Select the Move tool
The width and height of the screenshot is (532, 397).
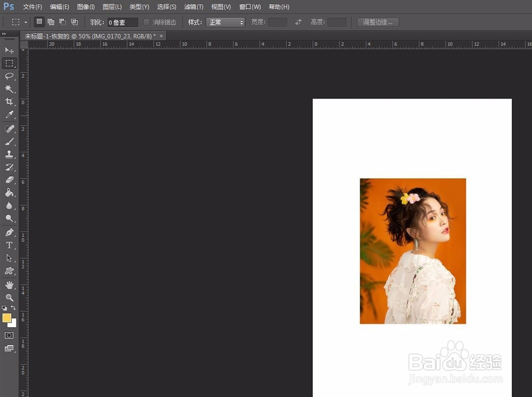9,51
